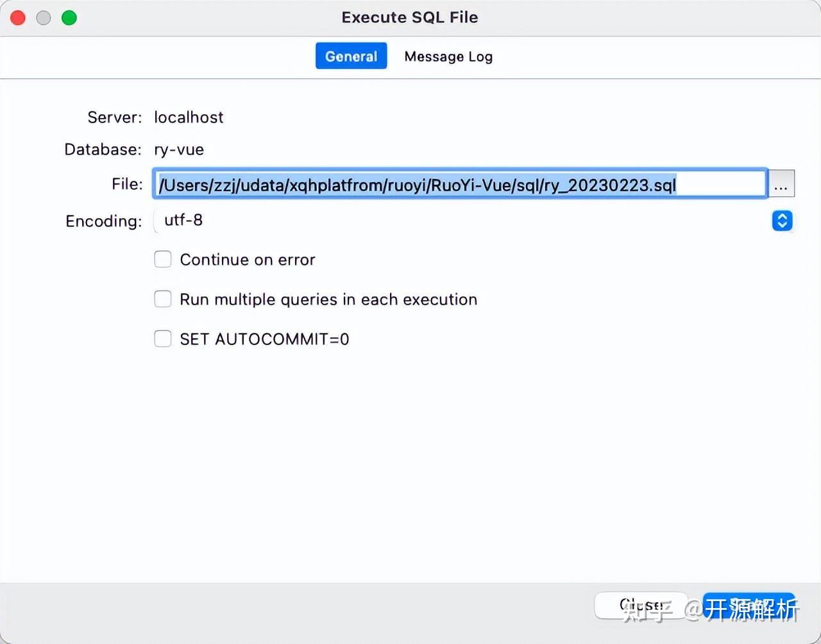
Task: Click the localhost server value
Action: [189, 117]
